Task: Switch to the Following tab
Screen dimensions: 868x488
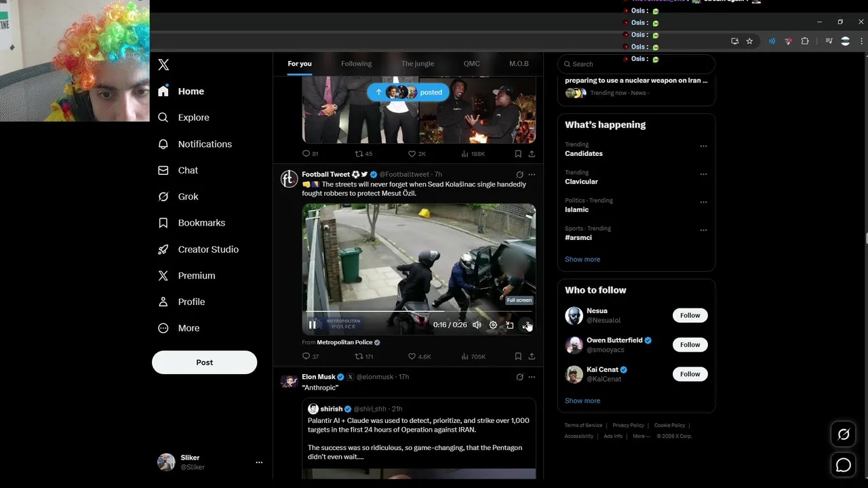Action: tap(356, 64)
